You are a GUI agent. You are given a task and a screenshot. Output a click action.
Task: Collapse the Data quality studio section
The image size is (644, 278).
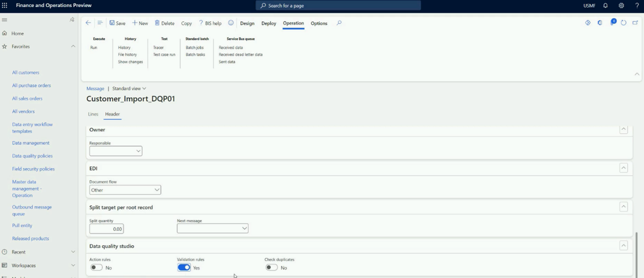click(623, 245)
